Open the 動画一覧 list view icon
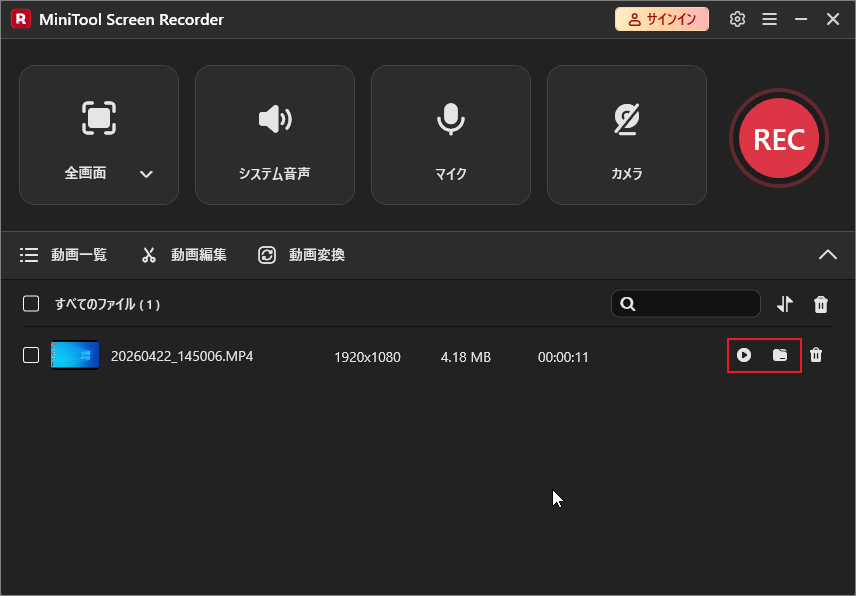This screenshot has height=596, width=856. [x=29, y=255]
